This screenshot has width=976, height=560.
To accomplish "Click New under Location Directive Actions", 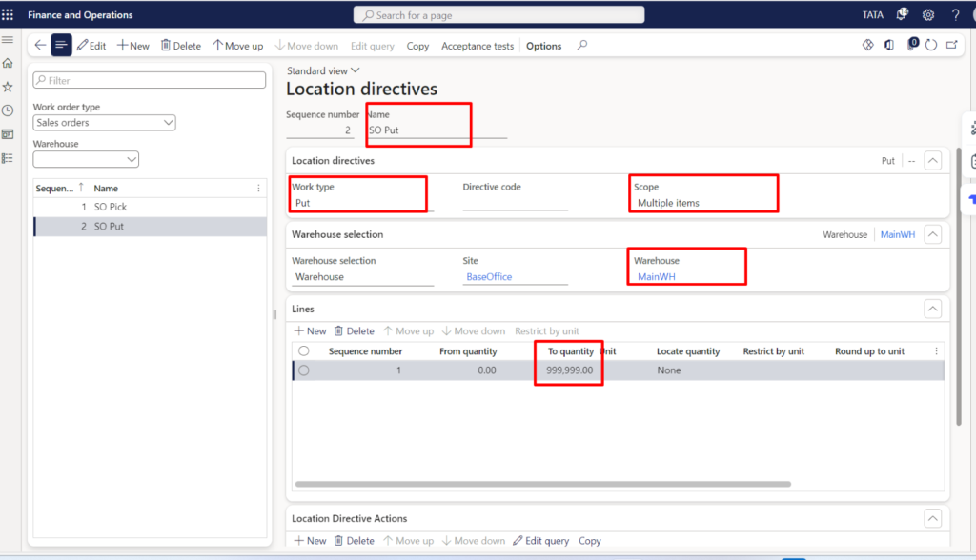I will point(310,541).
